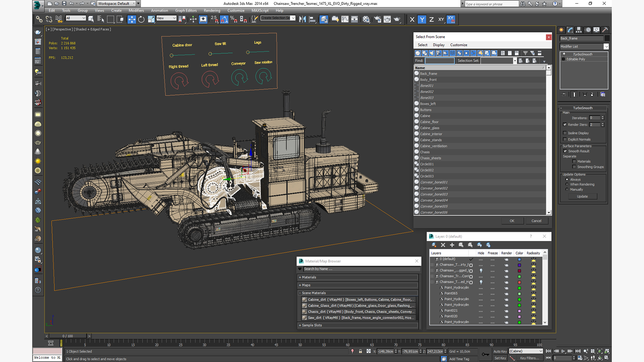
Task: Open the Display menu in Select From Scene
Action: point(438,45)
